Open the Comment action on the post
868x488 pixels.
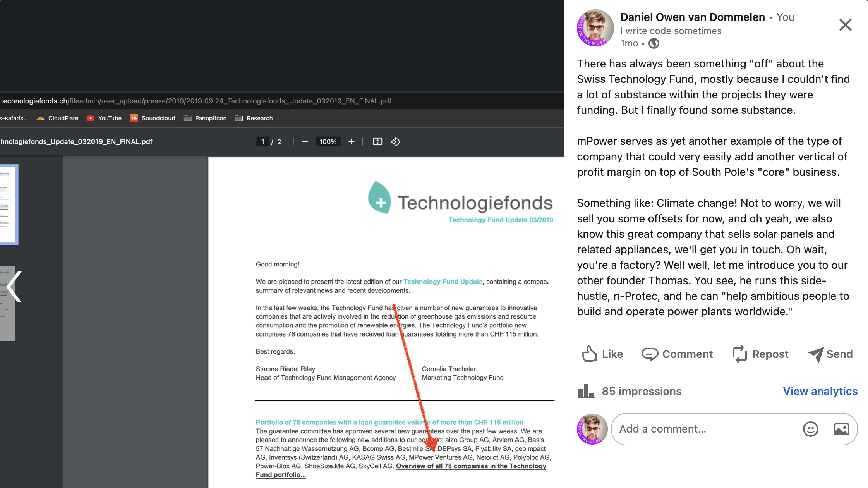tap(677, 354)
